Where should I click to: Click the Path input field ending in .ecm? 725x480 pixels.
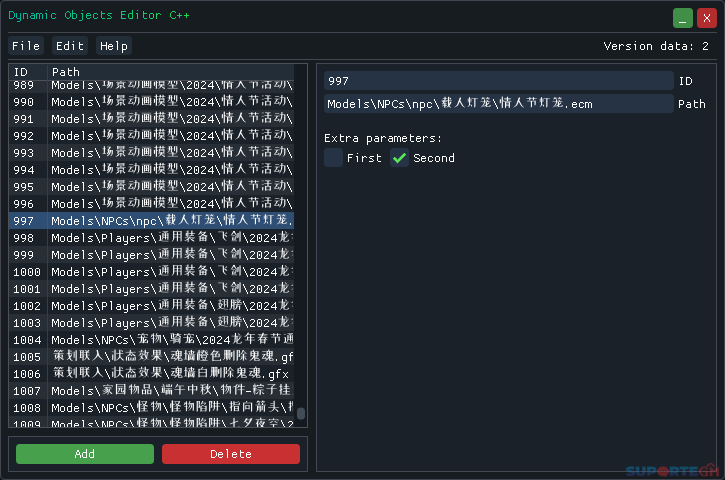[498, 104]
